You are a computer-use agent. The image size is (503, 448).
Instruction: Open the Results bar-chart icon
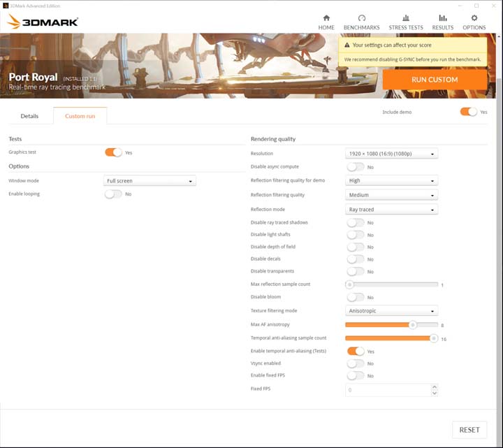pos(443,18)
